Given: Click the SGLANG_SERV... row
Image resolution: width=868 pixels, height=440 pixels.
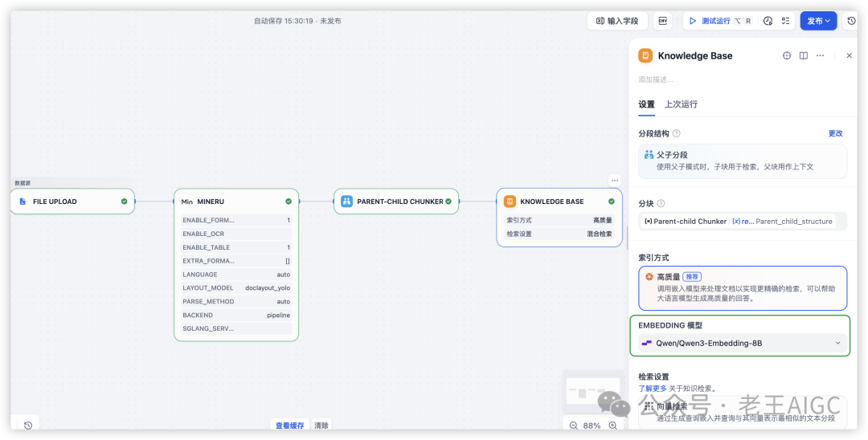Looking at the screenshot, I should point(236,328).
